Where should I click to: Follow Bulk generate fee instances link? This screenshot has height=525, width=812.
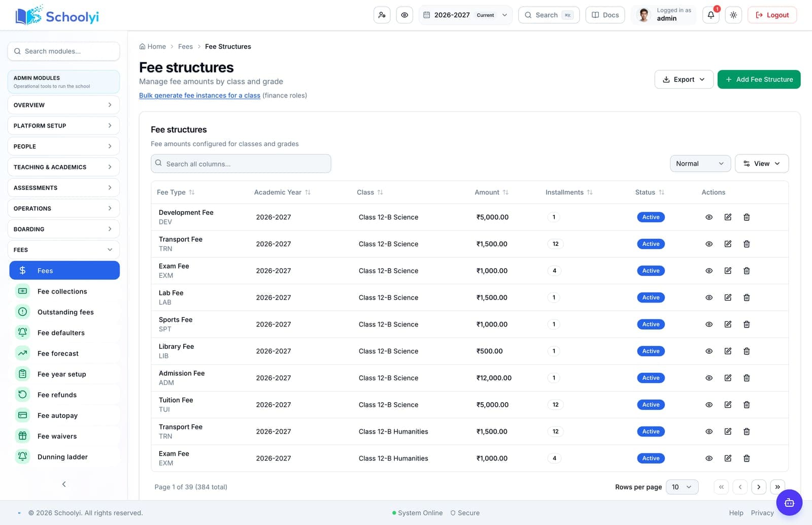199,95
